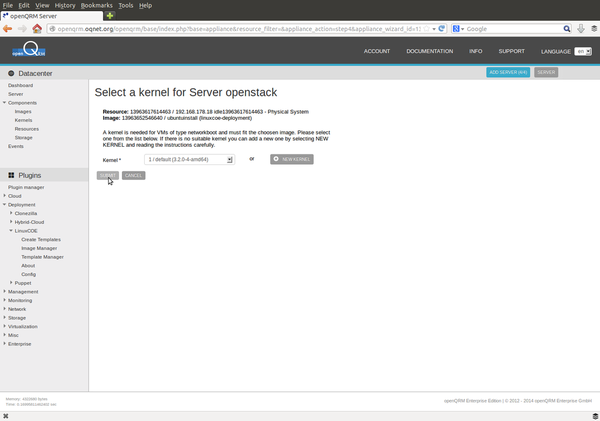Open the Kernel selection dropdown
The height and width of the screenshot is (421, 600).
point(189,160)
